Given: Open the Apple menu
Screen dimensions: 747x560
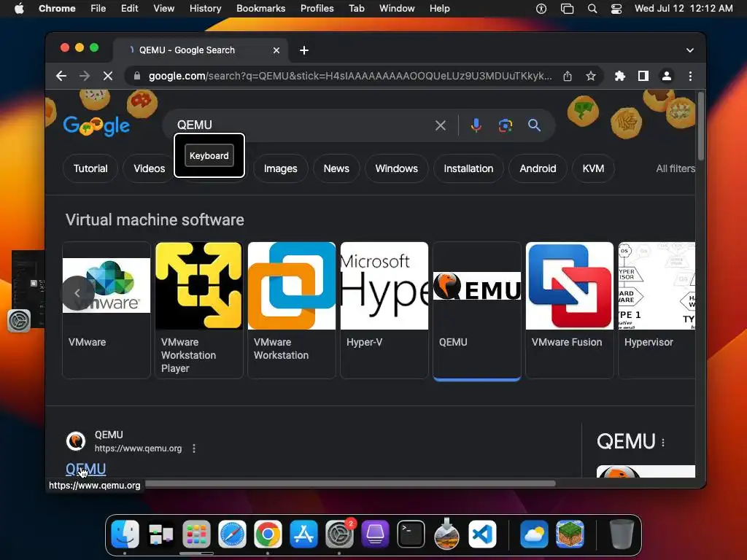Looking at the screenshot, I should pos(19,9).
